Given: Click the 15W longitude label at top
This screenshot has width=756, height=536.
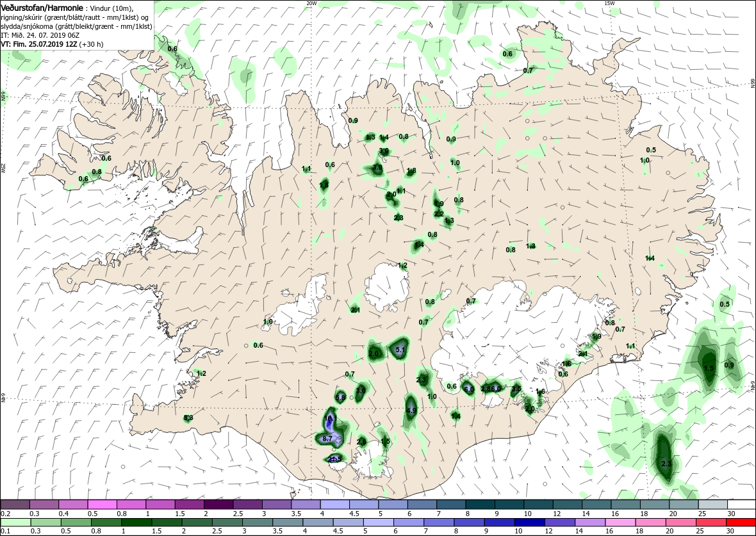Looking at the screenshot, I should (609, 3).
